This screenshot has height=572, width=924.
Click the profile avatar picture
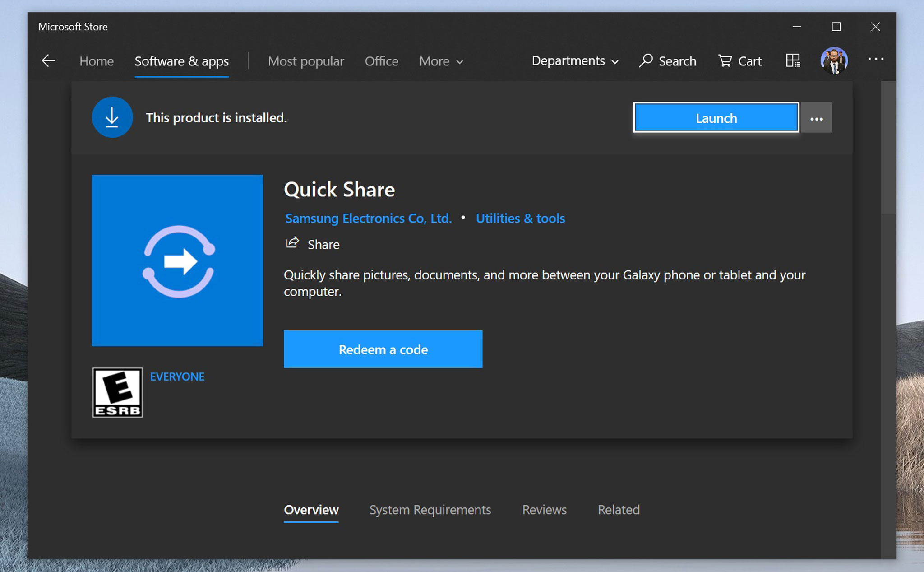[x=834, y=61]
